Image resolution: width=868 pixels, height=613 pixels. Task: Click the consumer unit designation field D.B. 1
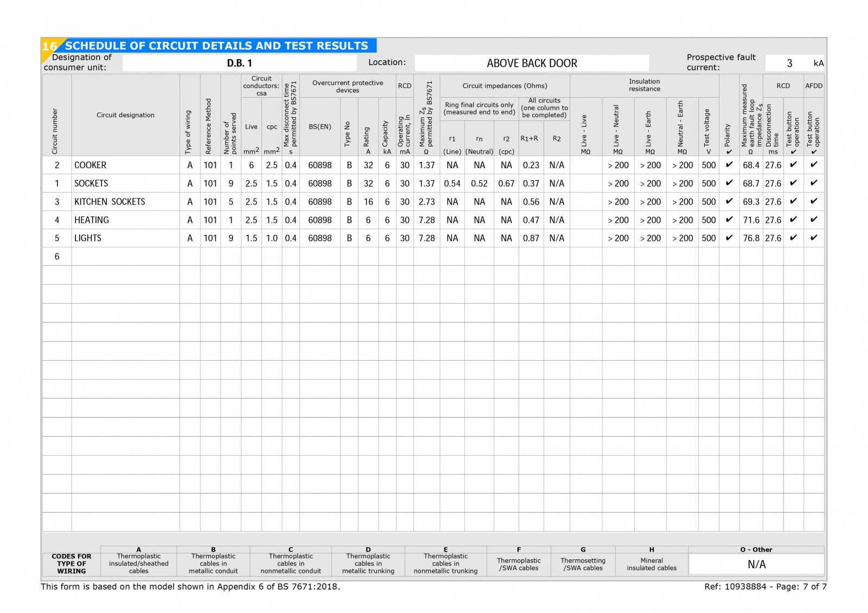[x=239, y=63]
